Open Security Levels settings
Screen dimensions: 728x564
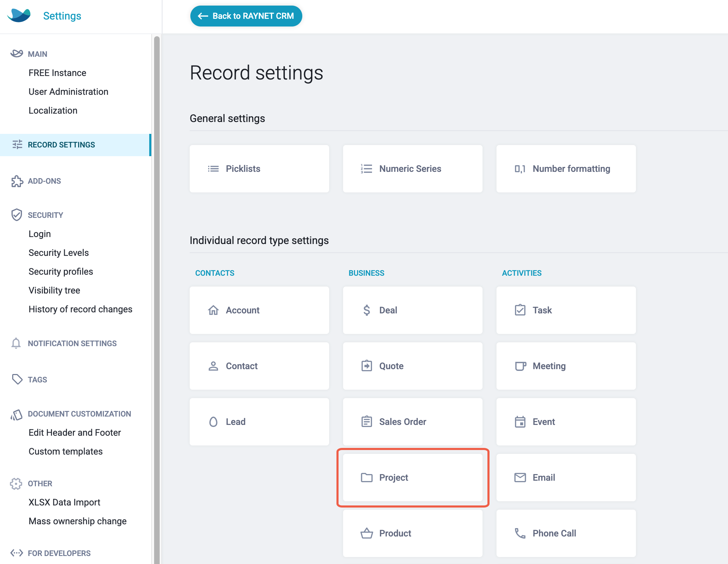pos(59,253)
